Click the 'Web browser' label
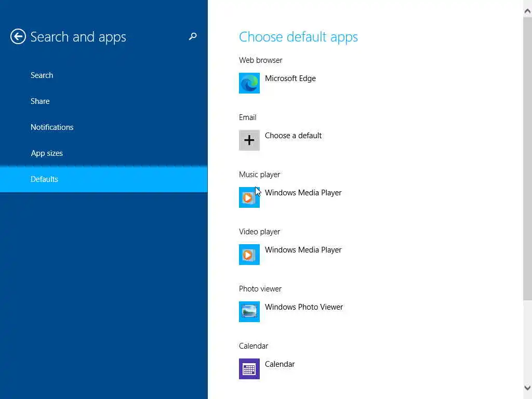Screen dimensions: 532x399 pos(261,60)
